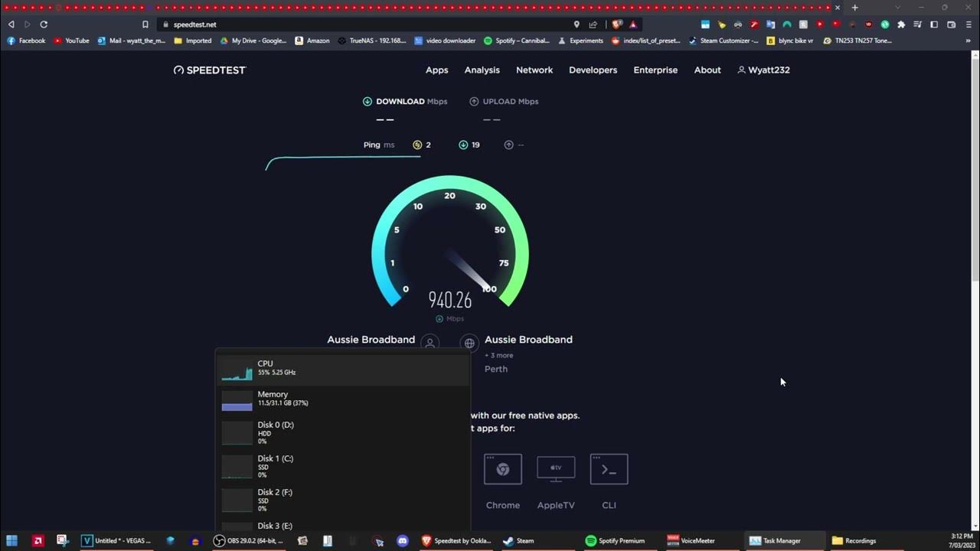Image resolution: width=980 pixels, height=551 pixels.
Task: Open the TN253 TN257 Toner bookmark
Action: tap(857, 41)
